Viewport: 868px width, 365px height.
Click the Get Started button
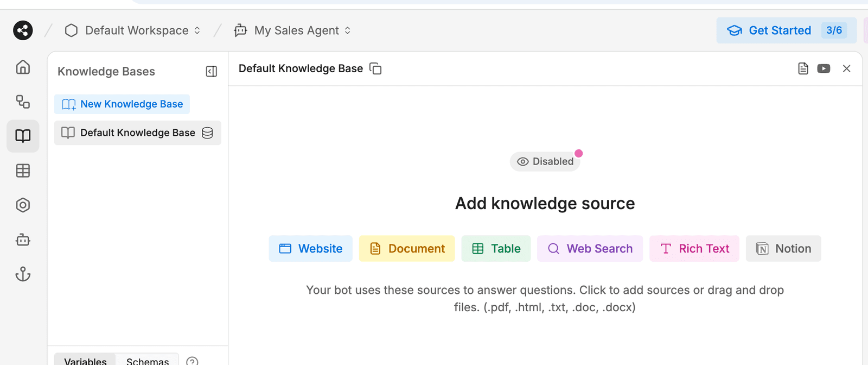[x=787, y=30]
